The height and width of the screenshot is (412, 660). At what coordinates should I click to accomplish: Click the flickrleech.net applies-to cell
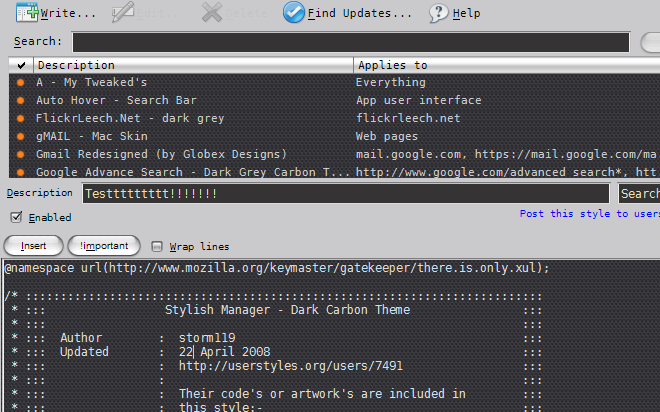coord(408,119)
